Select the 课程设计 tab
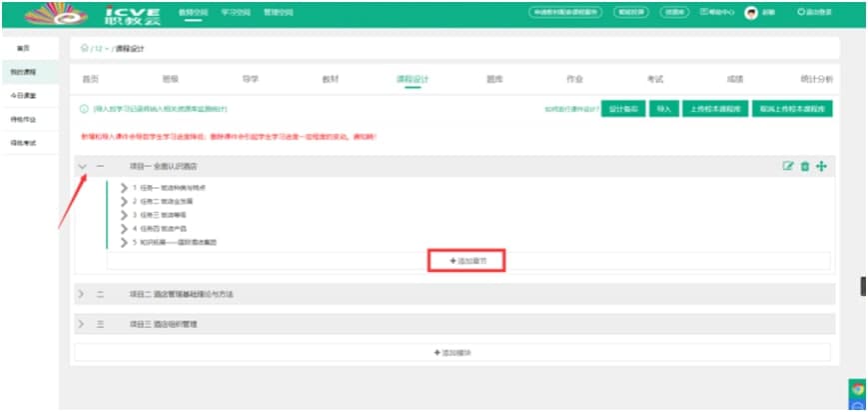Image resolution: width=868 pixels, height=412 pixels. (x=413, y=79)
